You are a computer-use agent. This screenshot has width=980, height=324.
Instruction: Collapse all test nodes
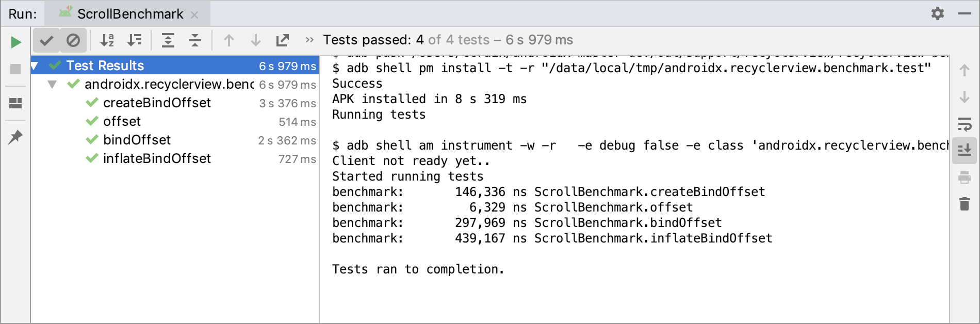[x=195, y=40]
